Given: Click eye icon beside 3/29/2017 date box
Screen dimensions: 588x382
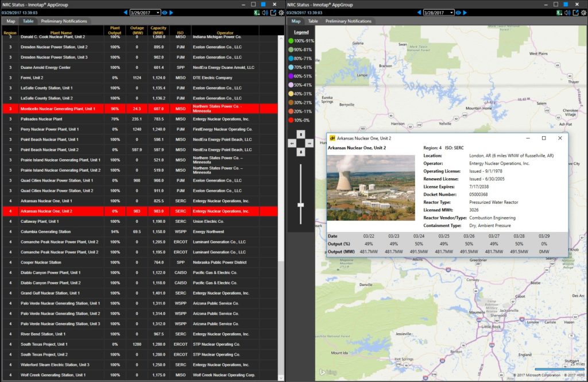Looking at the screenshot, I should pyautogui.click(x=165, y=13).
